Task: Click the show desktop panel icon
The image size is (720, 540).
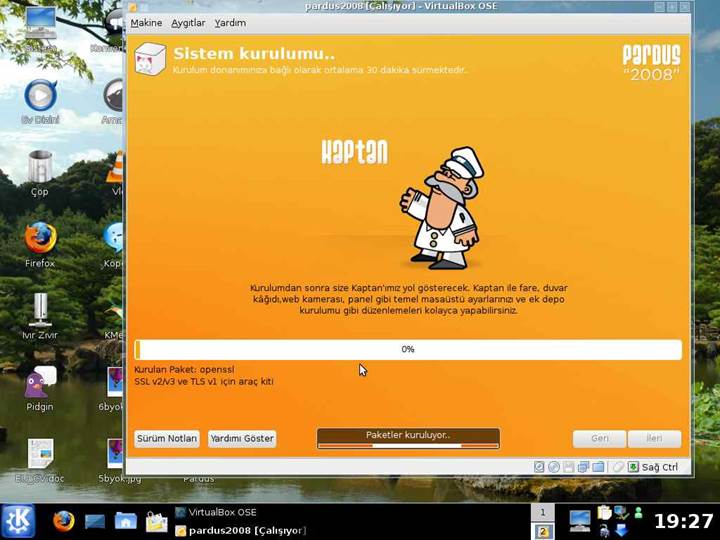Action: pos(95,522)
